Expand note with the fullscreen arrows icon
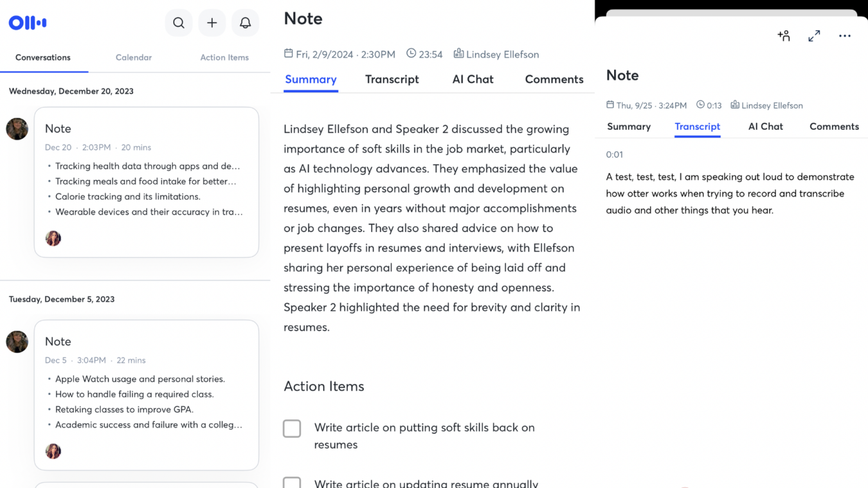The image size is (868, 488). pos(814,36)
